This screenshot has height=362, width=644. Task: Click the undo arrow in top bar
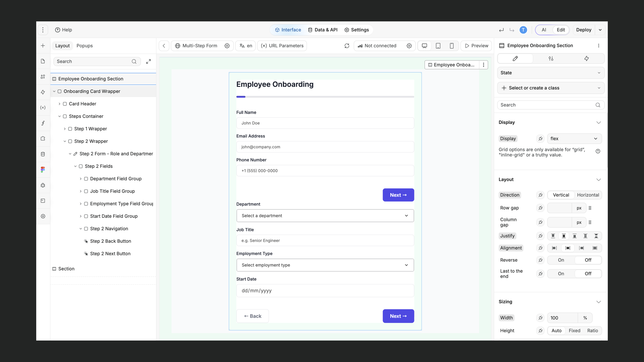(501, 30)
